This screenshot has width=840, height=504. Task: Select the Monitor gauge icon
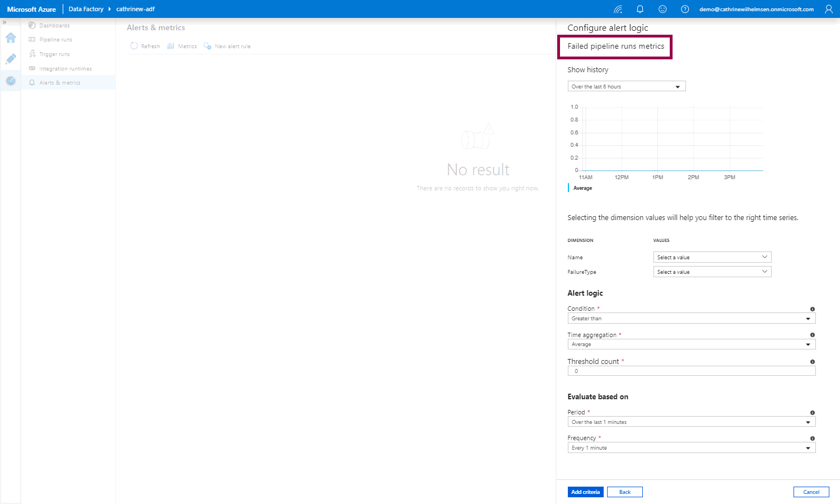[11, 81]
